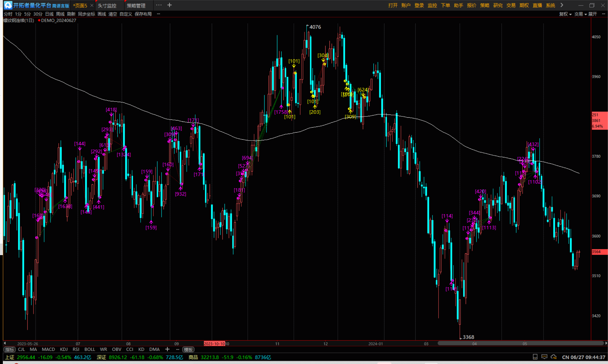The width and height of the screenshot is (608, 364).
Task: Open the 监控 menu
Action: coord(432,5)
